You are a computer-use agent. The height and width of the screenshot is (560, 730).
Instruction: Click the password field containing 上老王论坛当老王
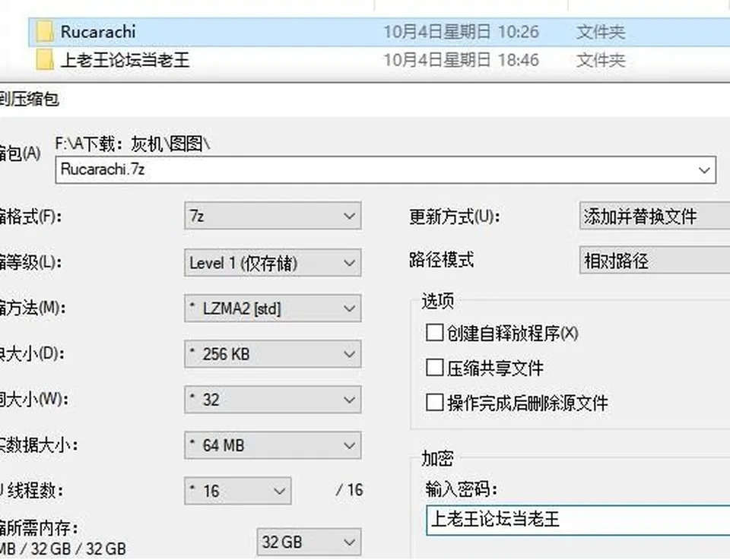coord(578,519)
